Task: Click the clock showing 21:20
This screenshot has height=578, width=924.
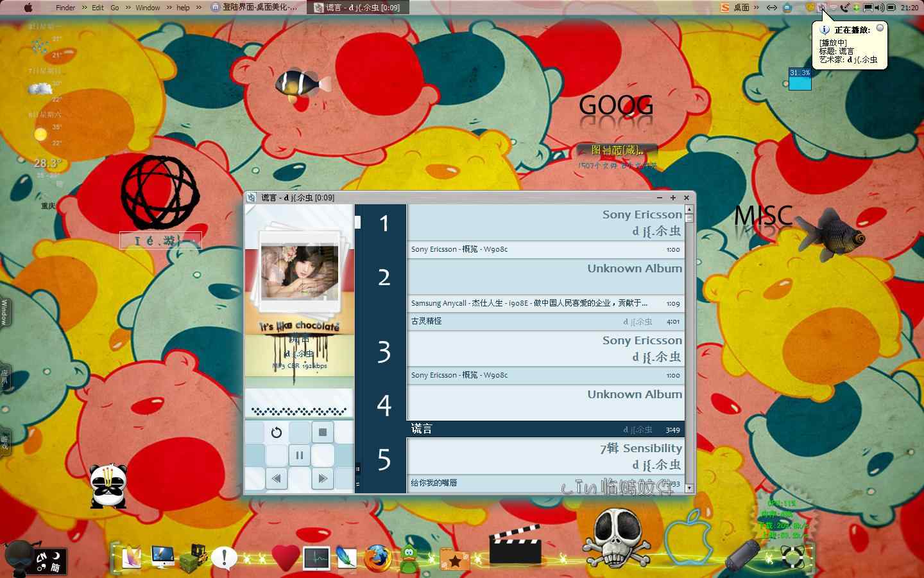Action: pos(909,8)
